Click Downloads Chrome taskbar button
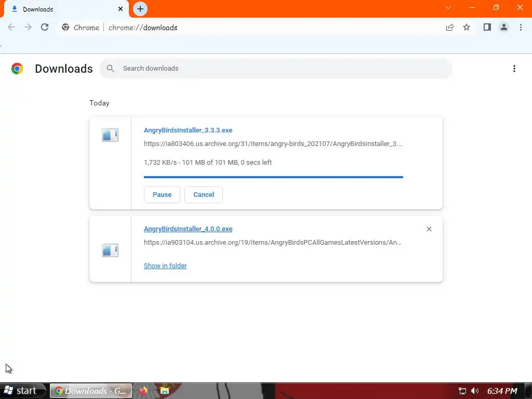Image resolution: width=532 pixels, height=399 pixels. pyautogui.click(x=91, y=391)
